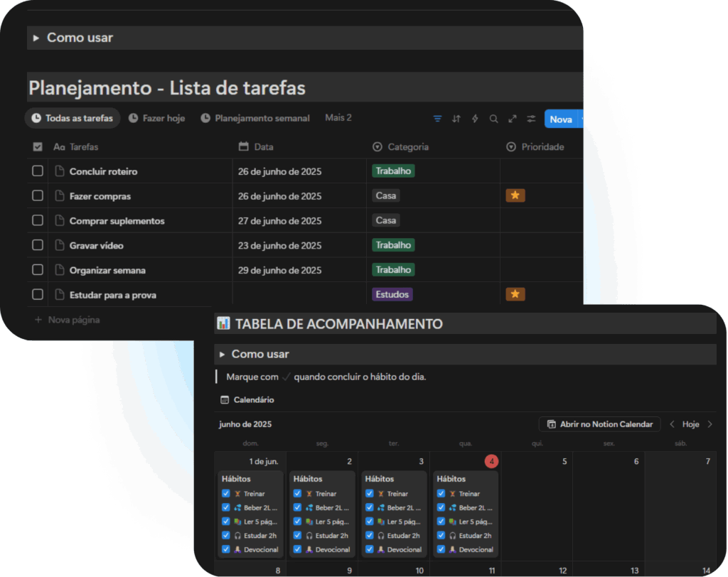
Task: Click 'Abrir no Notion Calendar' button
Action: click(x=599, y=424)
